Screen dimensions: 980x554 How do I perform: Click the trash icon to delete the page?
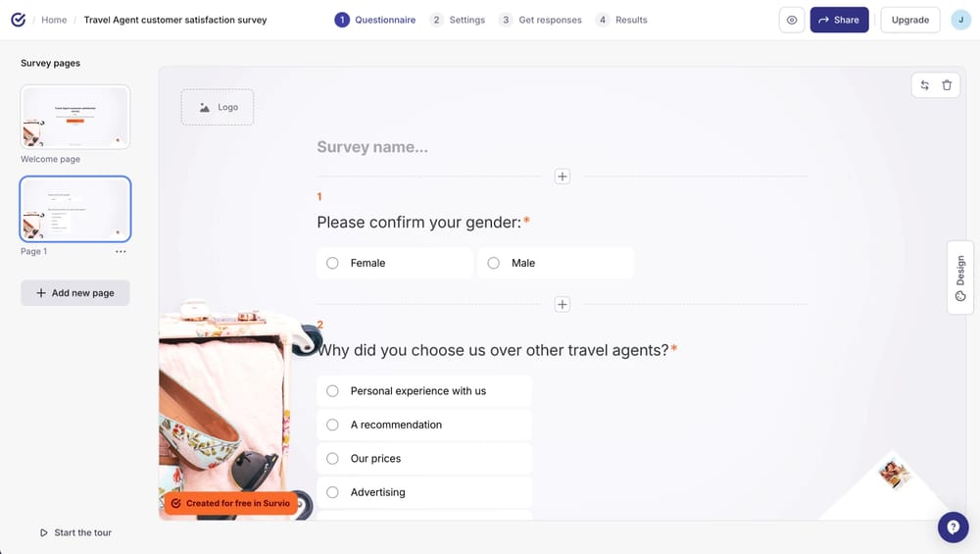(x=947, y=85)
